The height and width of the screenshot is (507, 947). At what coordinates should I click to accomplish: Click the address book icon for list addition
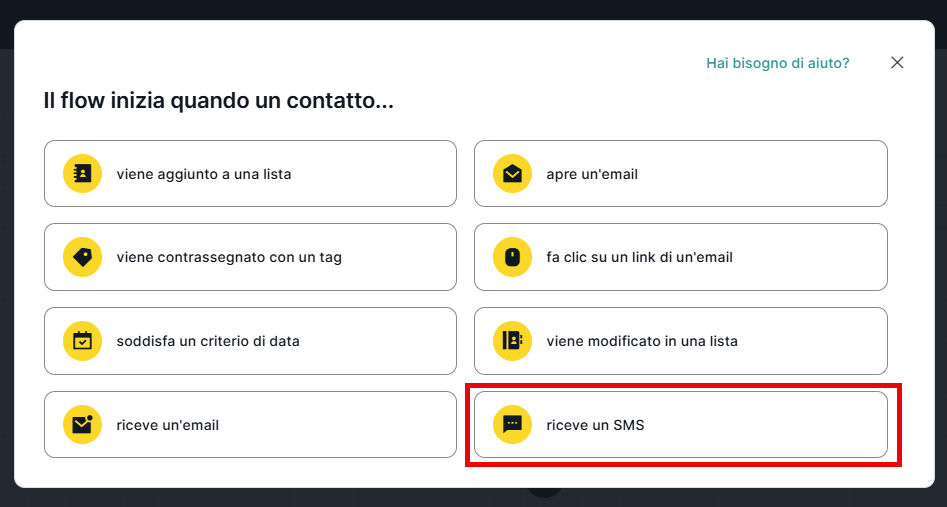click(x=82, y=174)
